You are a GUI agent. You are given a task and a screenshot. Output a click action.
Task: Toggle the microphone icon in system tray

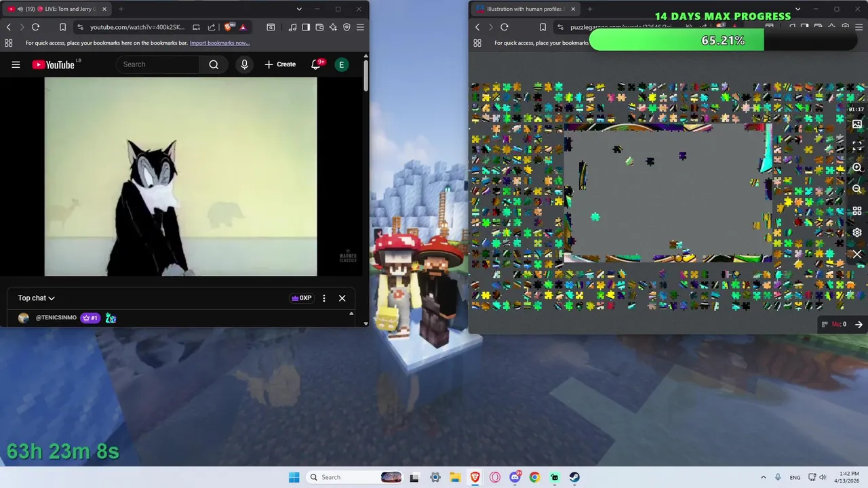tap(778, 477)
